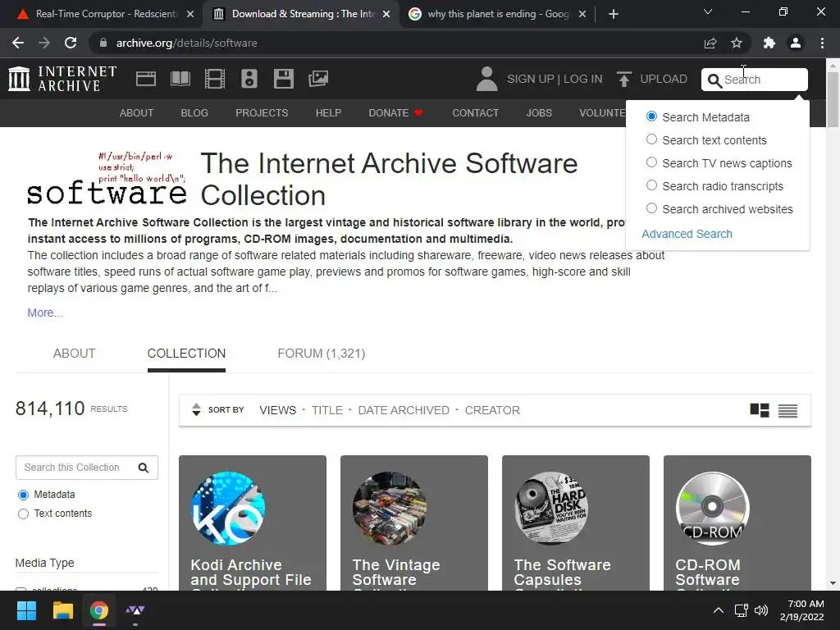Open the Internet Archive home logo
This screenshot has height=630, width=840.
click(62, 79)
